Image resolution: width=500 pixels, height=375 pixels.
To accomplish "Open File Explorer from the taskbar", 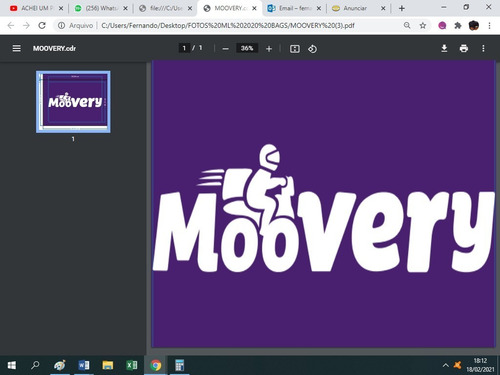I will (x=108, y=365).
